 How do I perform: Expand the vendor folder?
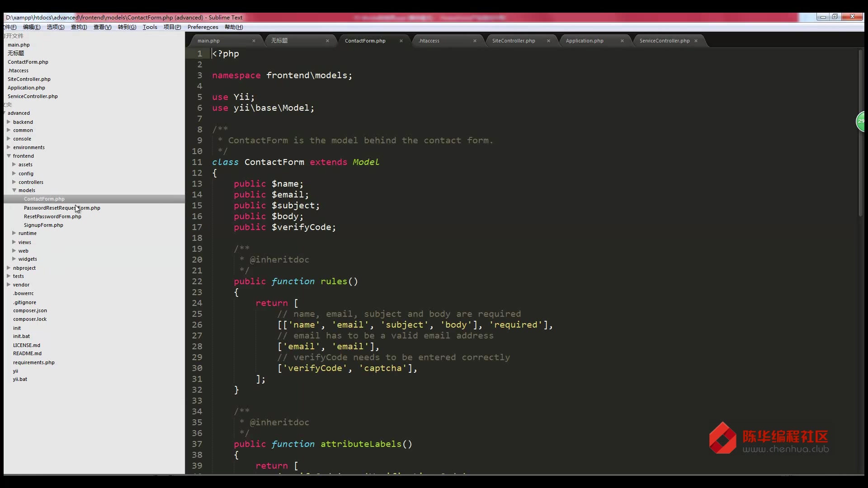pos(9,285)
